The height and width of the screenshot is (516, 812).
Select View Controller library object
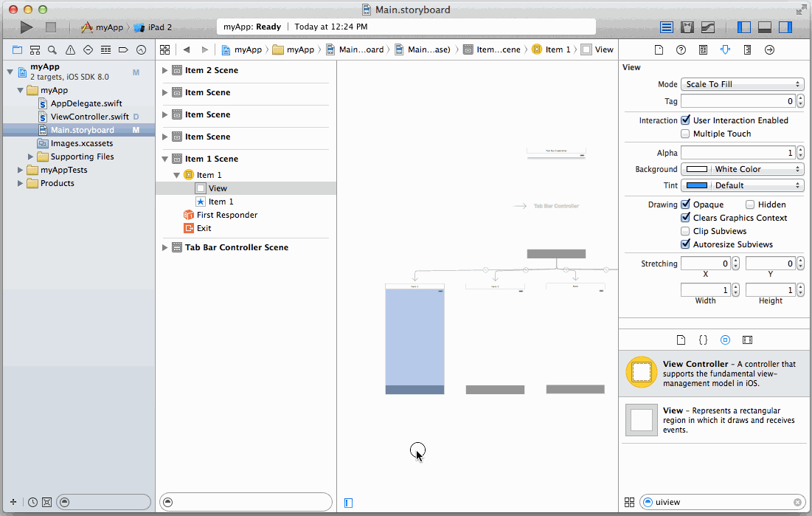715,374
